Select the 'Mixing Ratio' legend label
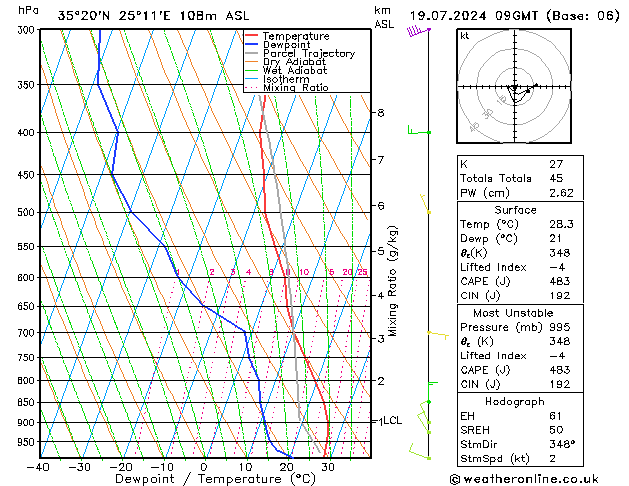Image resolution: width=629 pixels, height=486 pixels. (x=296, y=87)
